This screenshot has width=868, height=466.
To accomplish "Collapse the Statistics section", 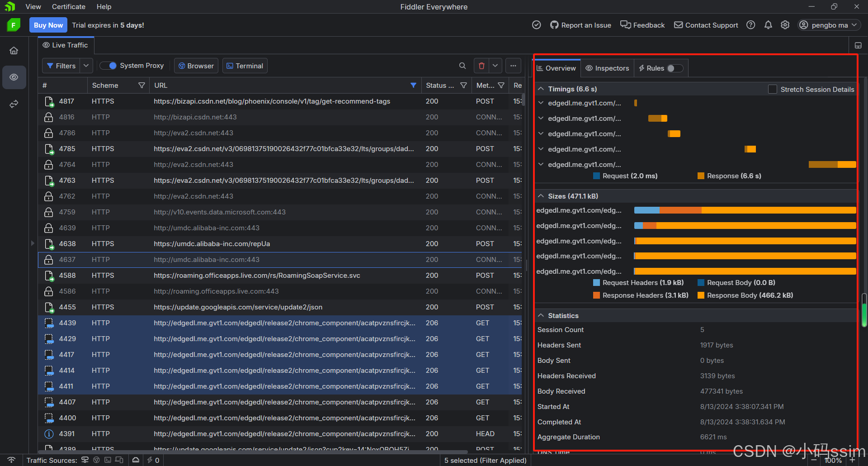I will (x=541, y=316).
